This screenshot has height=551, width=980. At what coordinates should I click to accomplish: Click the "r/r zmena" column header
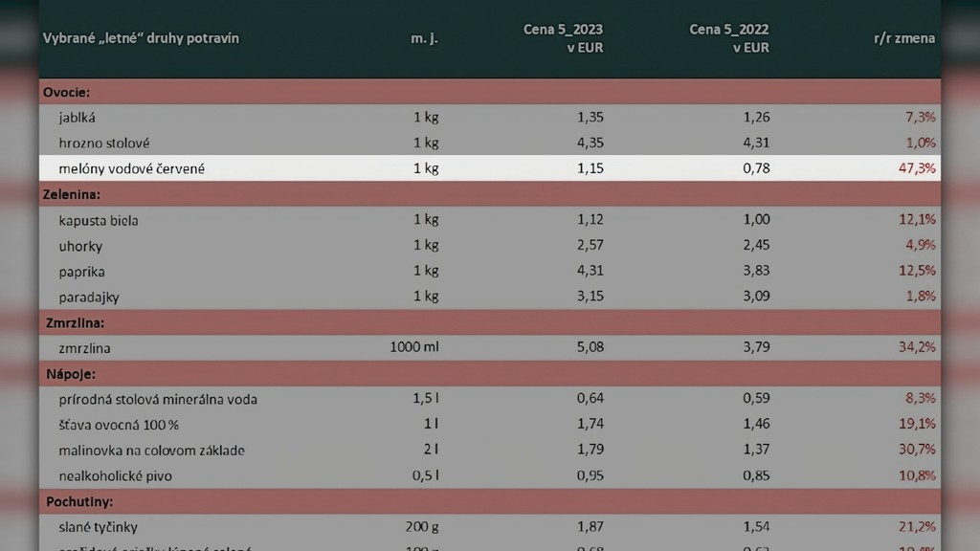point(903,38)
